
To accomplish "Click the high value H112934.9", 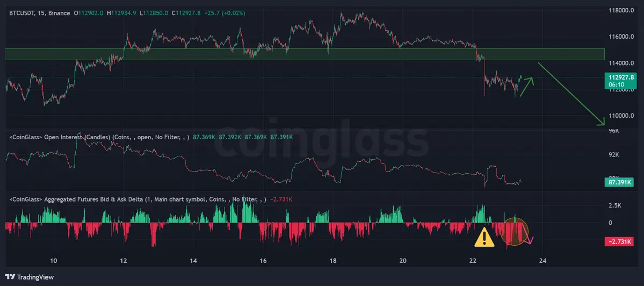I will (x=122, y=13).
